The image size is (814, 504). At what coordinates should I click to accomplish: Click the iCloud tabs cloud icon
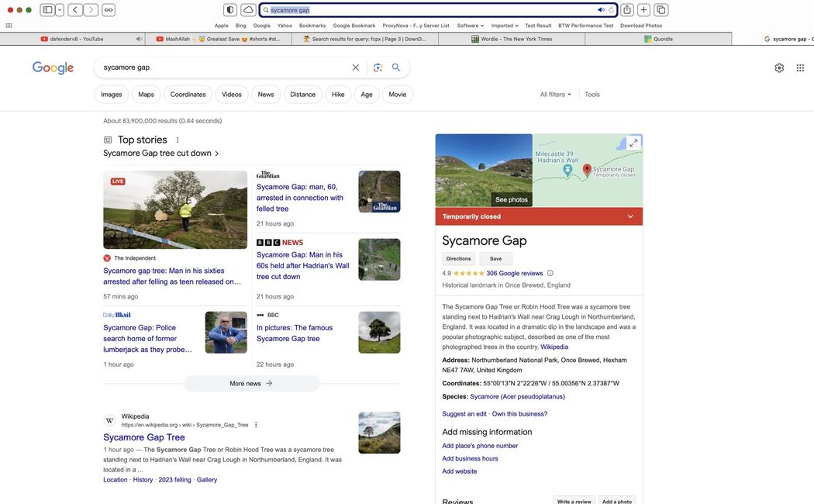pos(248,10)
